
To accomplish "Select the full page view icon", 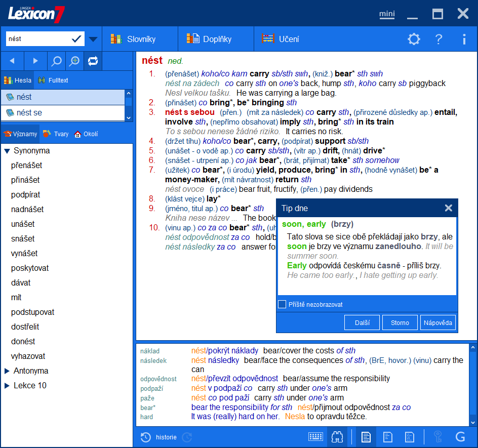I will 366,437.
